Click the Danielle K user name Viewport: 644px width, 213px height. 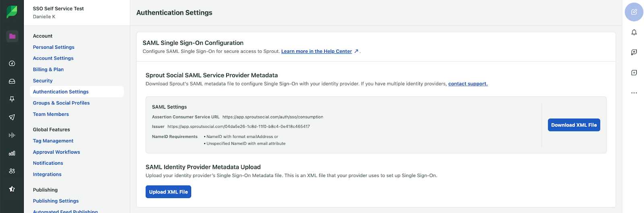tap(44, 17)
